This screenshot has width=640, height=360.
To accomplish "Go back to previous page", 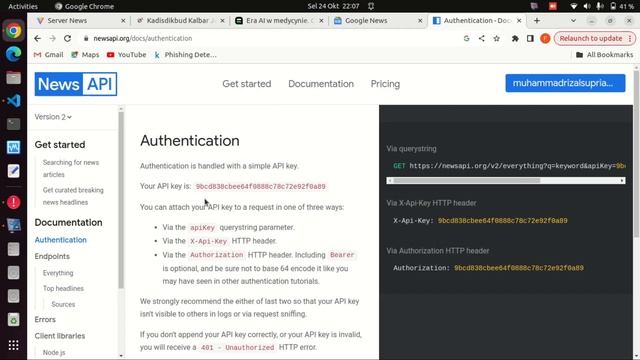I will point(38,38).
